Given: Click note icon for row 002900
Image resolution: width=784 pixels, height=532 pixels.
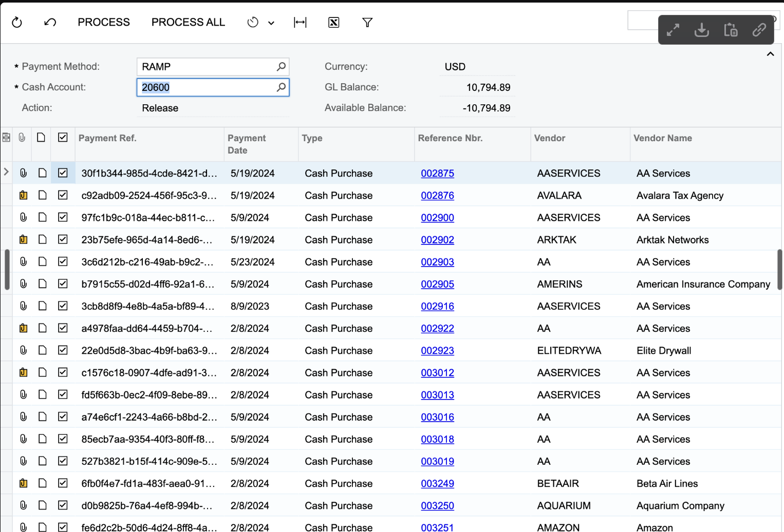Looking at the screenshot, I should (43, 217).
